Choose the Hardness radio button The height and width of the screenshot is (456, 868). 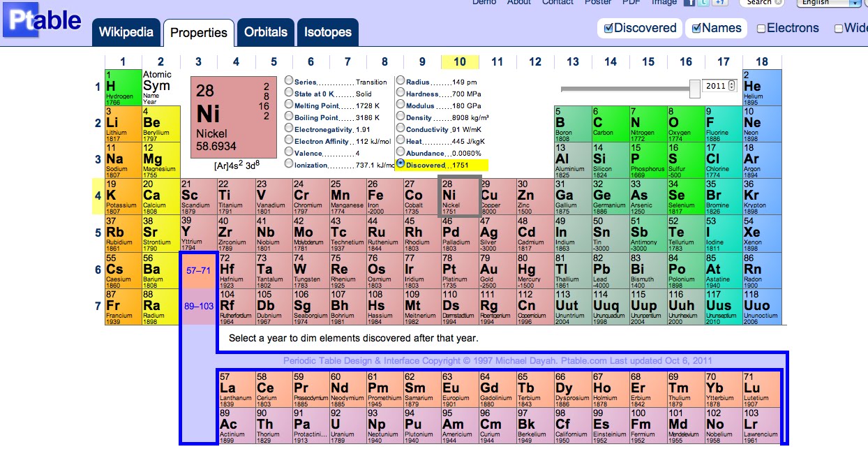pos(401,93)
